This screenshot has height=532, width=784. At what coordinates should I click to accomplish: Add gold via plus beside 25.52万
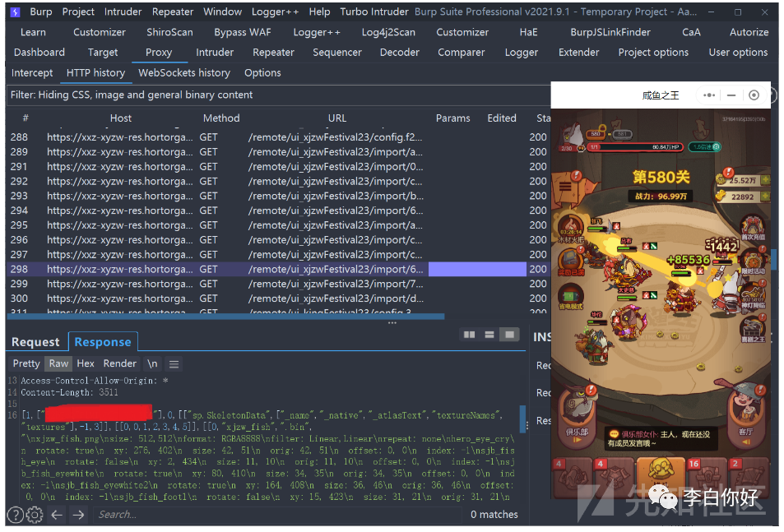pos(765,180)
